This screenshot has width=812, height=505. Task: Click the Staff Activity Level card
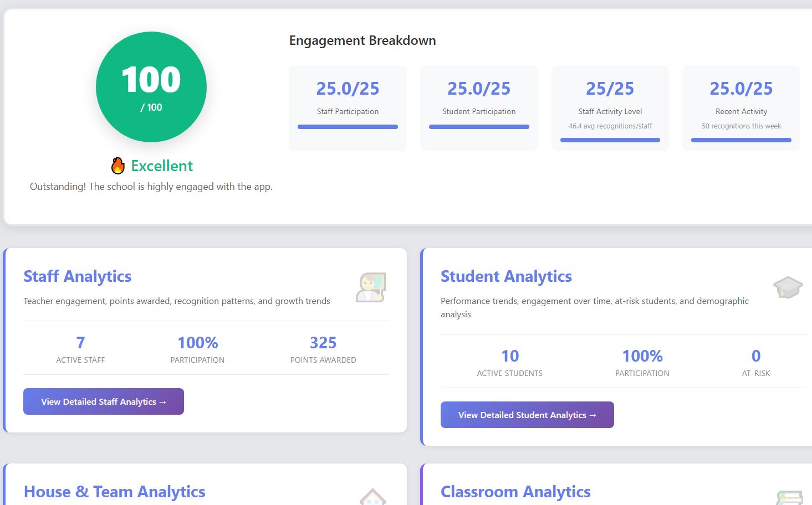(610, 108)
